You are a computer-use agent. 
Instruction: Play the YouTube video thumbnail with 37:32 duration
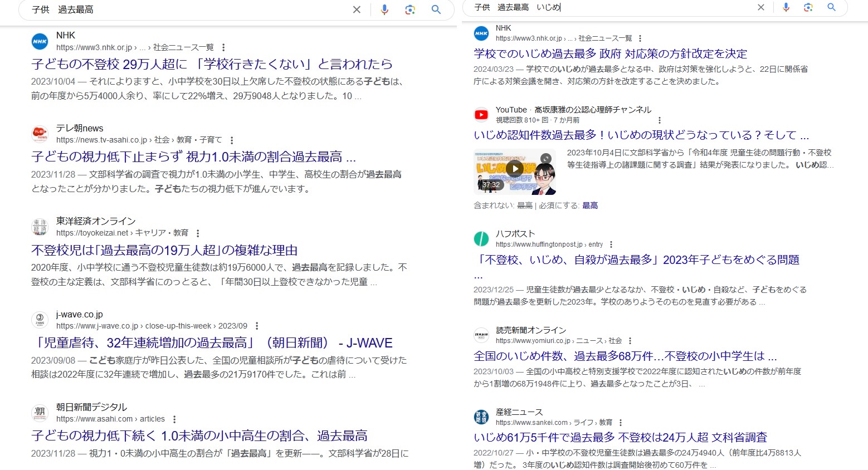pyautogui.click(x=515, y=171)
